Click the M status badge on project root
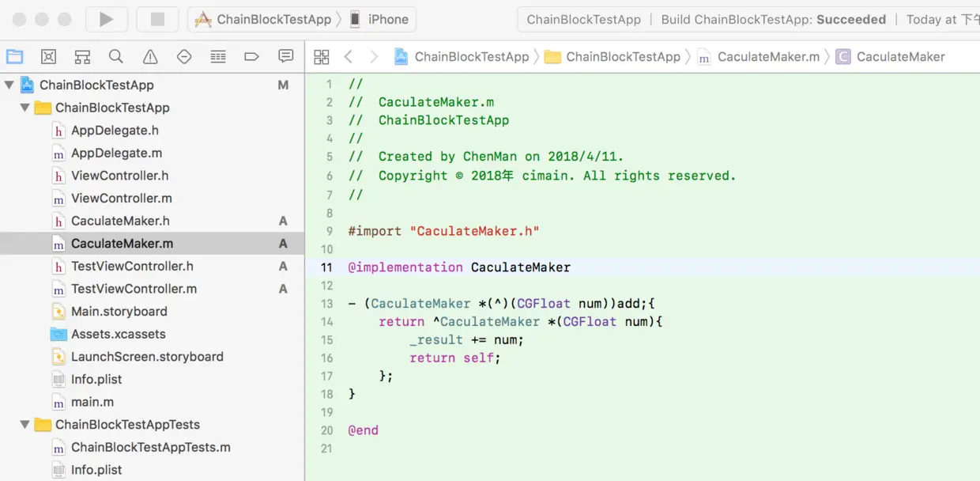Screen dimensions: 980x481 [283, 85]
